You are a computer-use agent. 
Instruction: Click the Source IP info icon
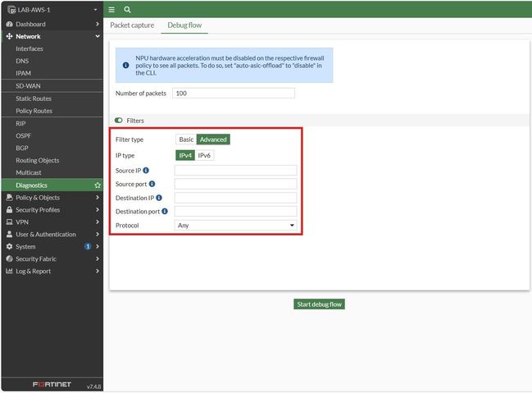tap(146, 170)
